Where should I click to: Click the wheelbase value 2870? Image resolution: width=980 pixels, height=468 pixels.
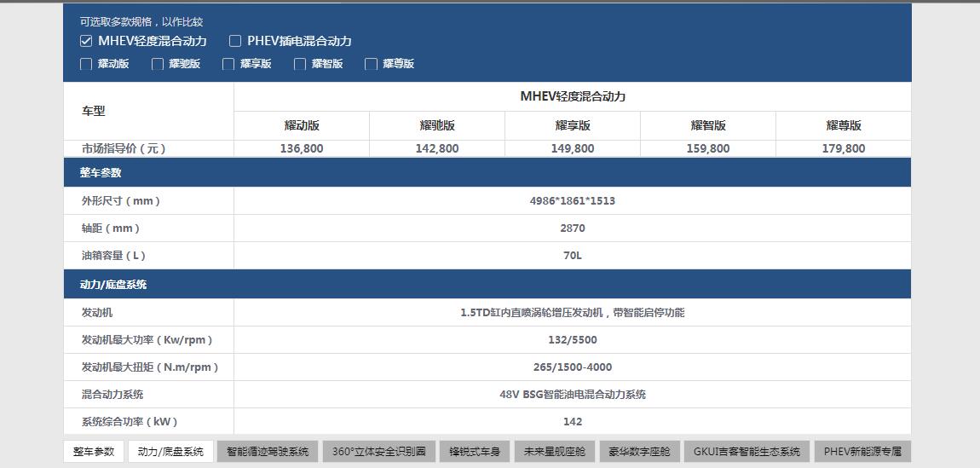(x=573, y=228)
